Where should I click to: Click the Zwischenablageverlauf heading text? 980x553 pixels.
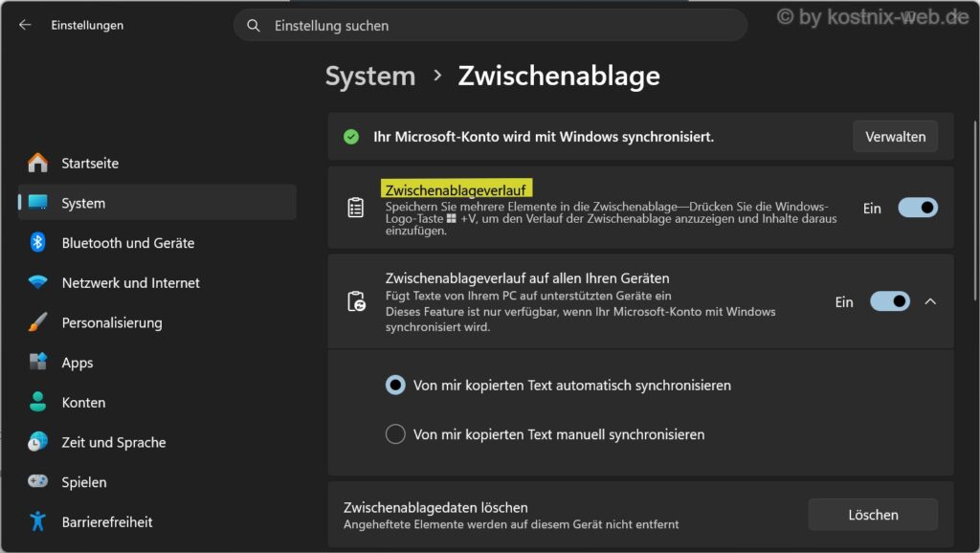click(455, 190)
